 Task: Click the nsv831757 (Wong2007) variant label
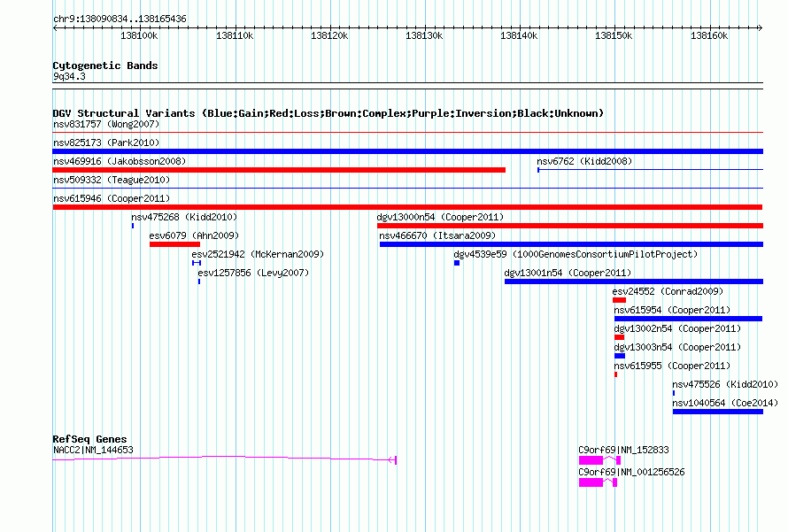[x=106, y=124]
